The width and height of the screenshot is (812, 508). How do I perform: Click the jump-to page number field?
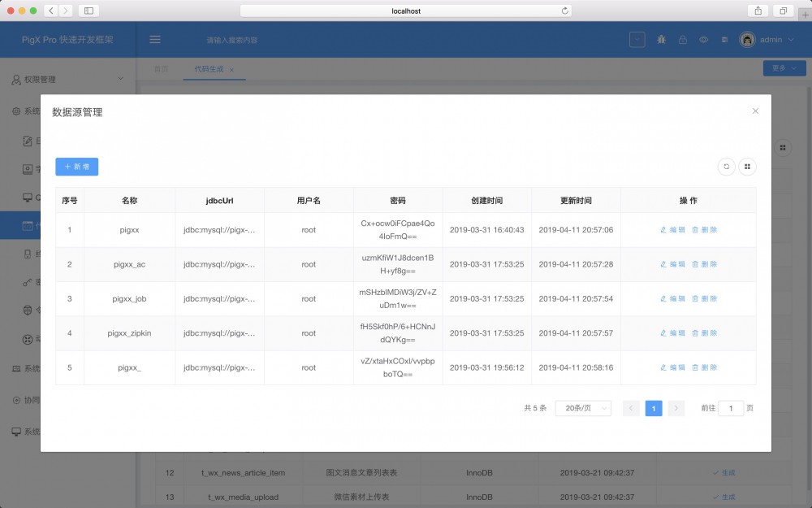731,409
